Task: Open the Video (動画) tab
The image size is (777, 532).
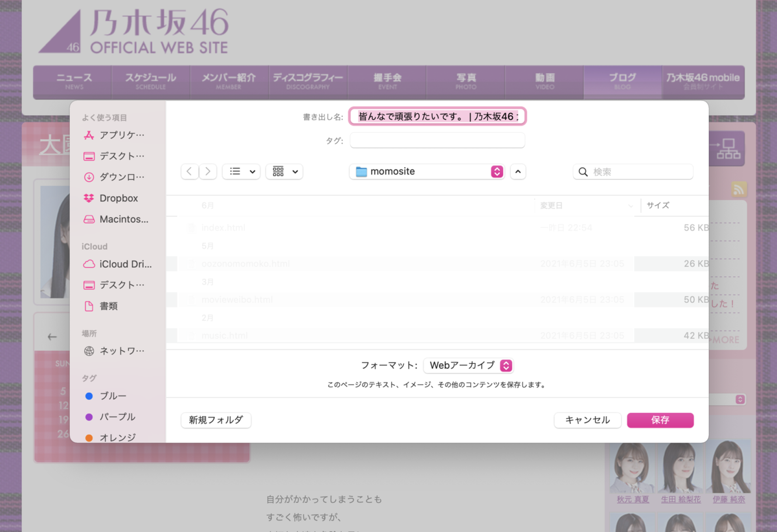Action: pos(545,81)
